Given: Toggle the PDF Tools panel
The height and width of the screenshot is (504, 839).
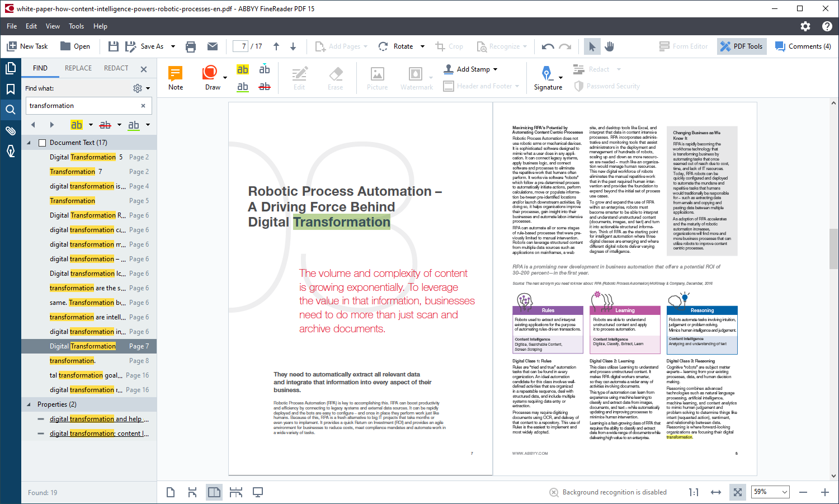Looking at the screenshot, I should pos(741,46).
